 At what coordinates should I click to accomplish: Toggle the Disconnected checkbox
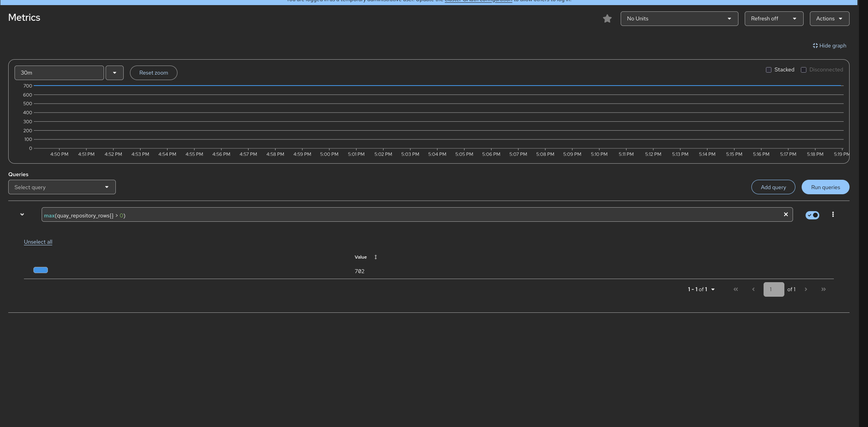click(803, 70)
